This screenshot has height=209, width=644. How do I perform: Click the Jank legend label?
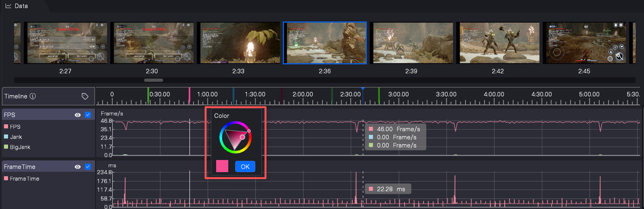coord(16,137)
